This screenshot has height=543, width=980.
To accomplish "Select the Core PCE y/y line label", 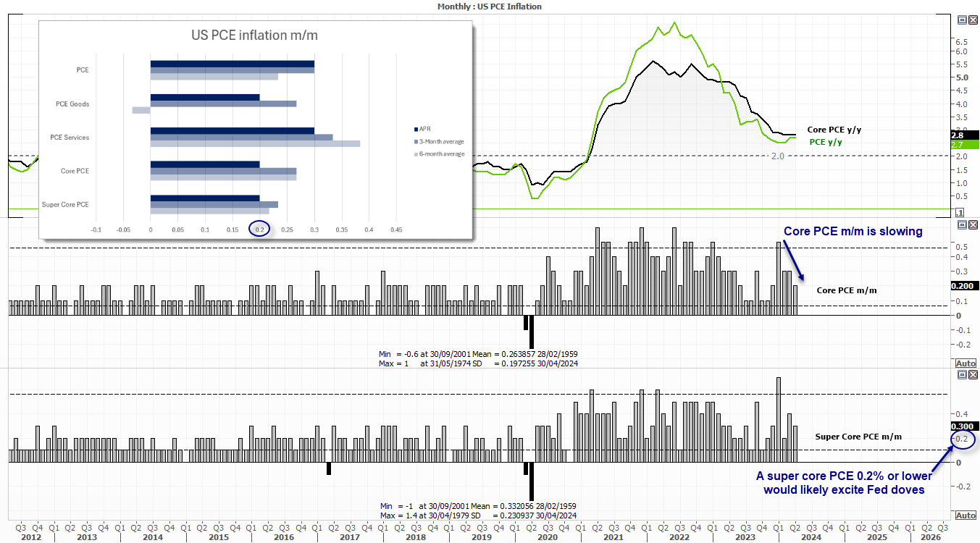I will 834,130.
